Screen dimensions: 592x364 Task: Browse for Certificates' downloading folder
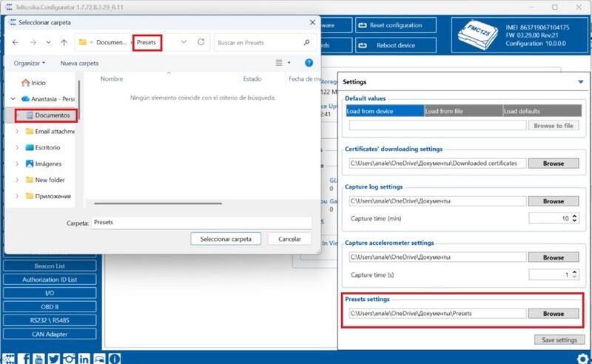(x=553, y=164)
